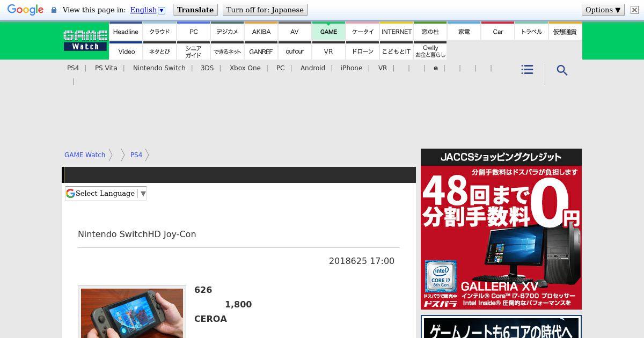
Task: Click the 2018625 17:00 date text
Action: tap(362, 261)
